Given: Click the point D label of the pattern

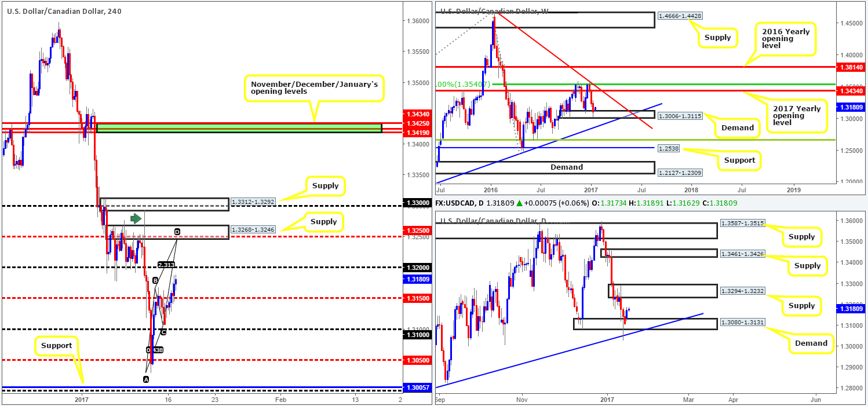Looking at the screenshot, I should 177,232.
